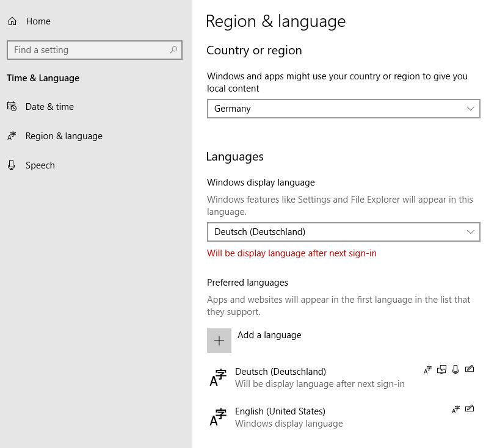
Task: Click Deutsch handwriting feature icon
Action: point(470,369)
